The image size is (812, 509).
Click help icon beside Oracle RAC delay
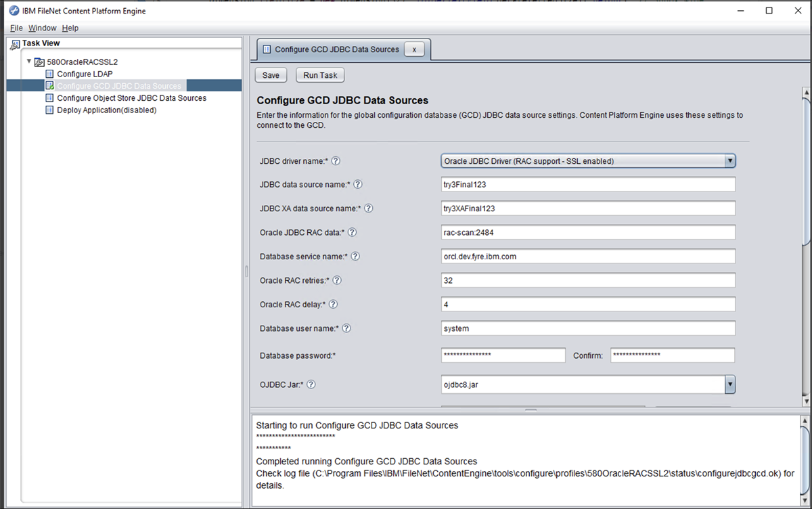point(333,305)
